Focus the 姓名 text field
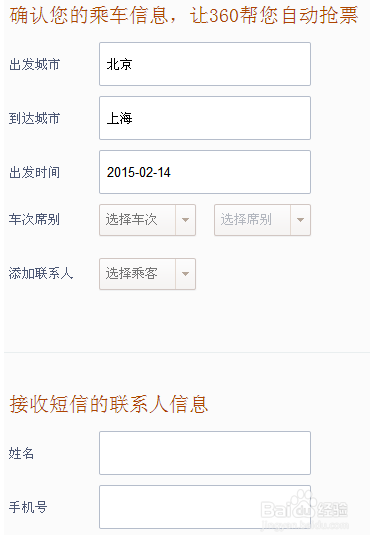The image size is (370, 535). pyautogui.click(x=205, y=453)
